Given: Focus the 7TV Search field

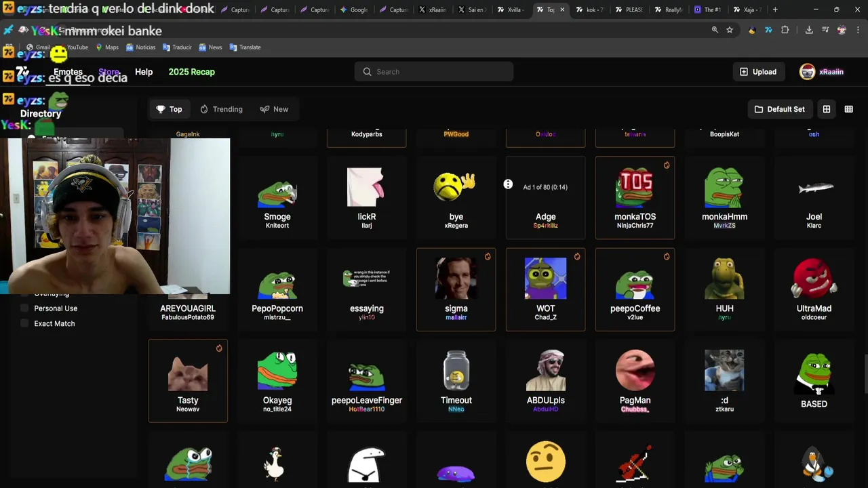Looking at the screenshot, I should (x=434, y=72).
